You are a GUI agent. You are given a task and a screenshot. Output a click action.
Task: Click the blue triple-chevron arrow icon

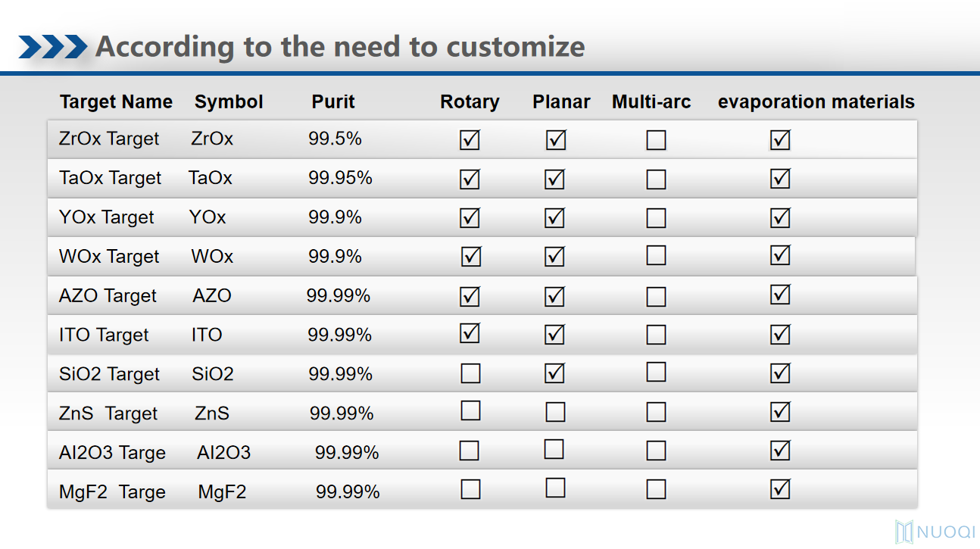[53, 47]
